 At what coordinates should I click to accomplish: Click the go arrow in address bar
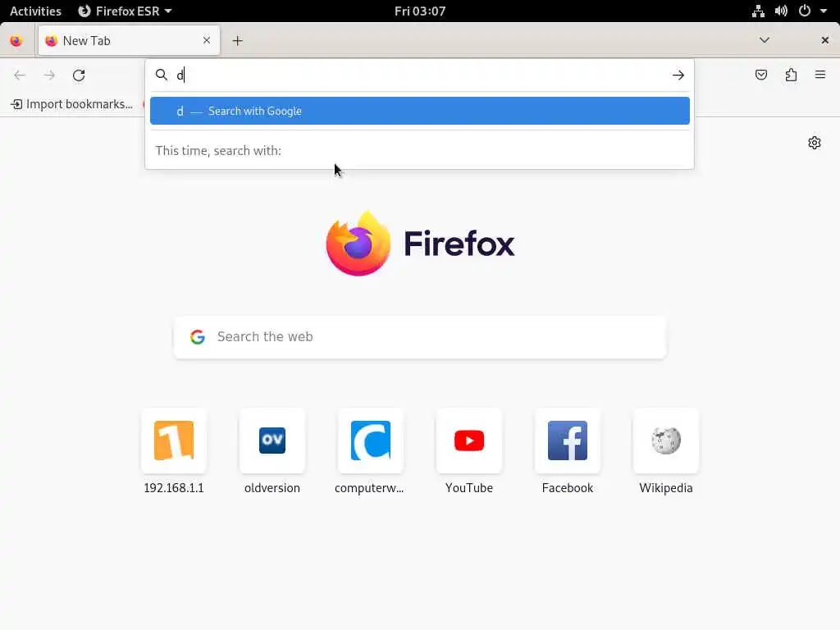(678, 75)
